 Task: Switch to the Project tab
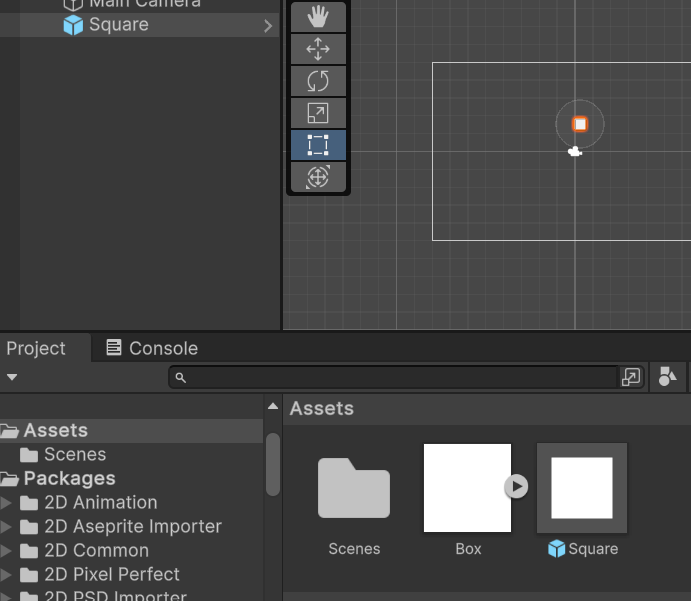tap(36, 348)
